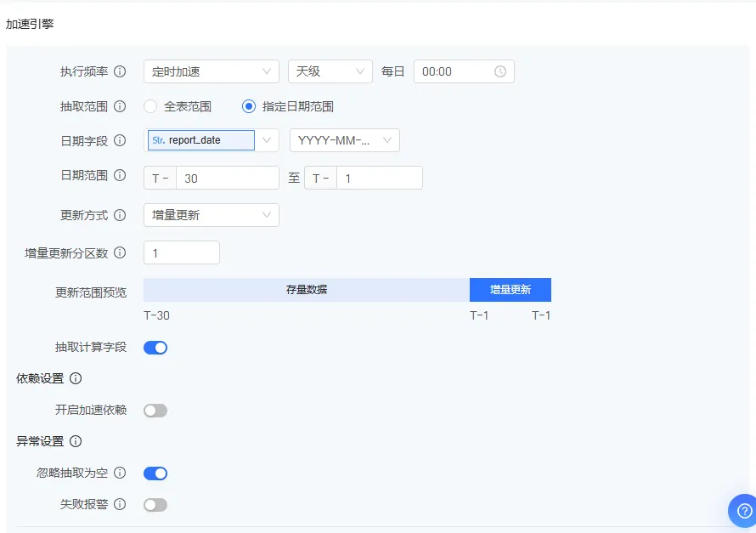Click start date offset field 30
Viewport: 756px width, 533px height.
(228, 178)
